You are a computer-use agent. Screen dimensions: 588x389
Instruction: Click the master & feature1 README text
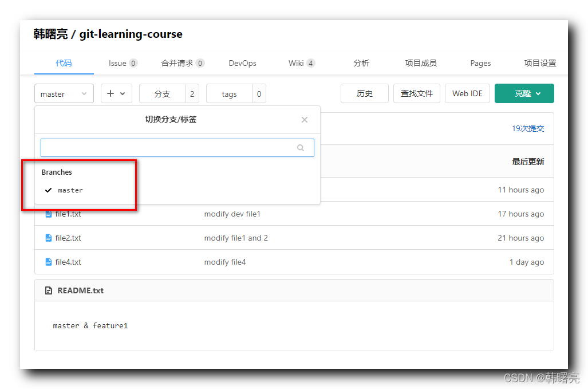90,325
